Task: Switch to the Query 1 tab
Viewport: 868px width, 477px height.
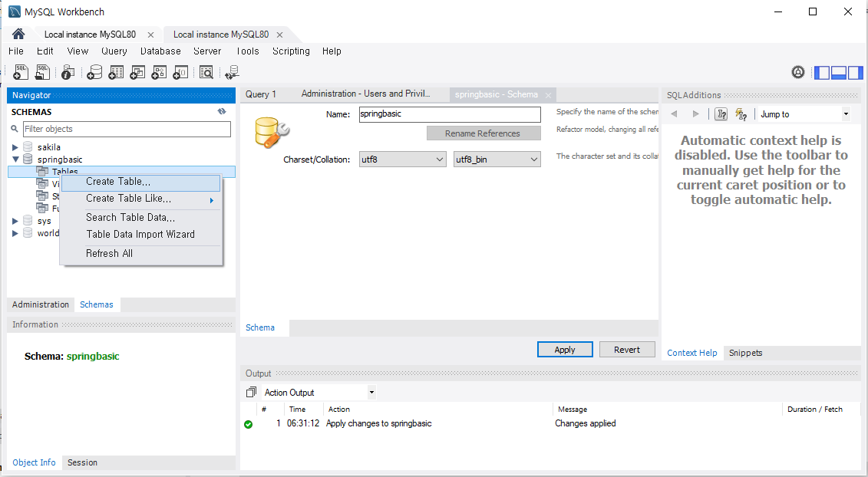Action: click(261, 94)
